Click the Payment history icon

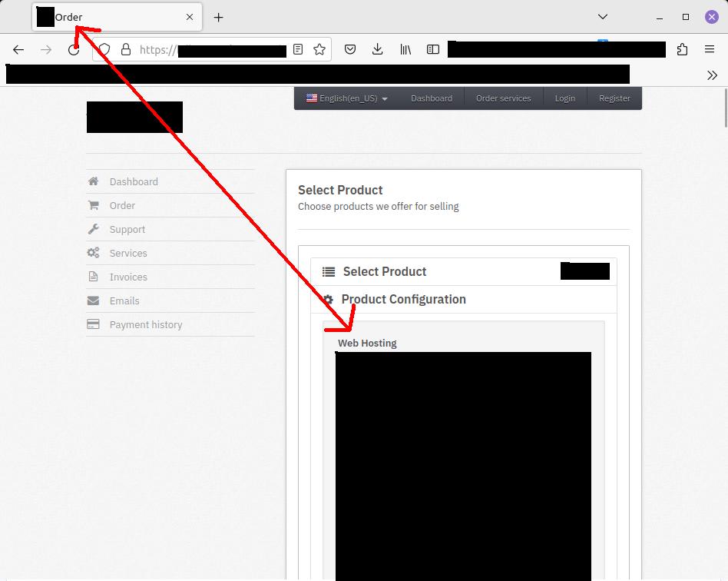tap(92, 324)
